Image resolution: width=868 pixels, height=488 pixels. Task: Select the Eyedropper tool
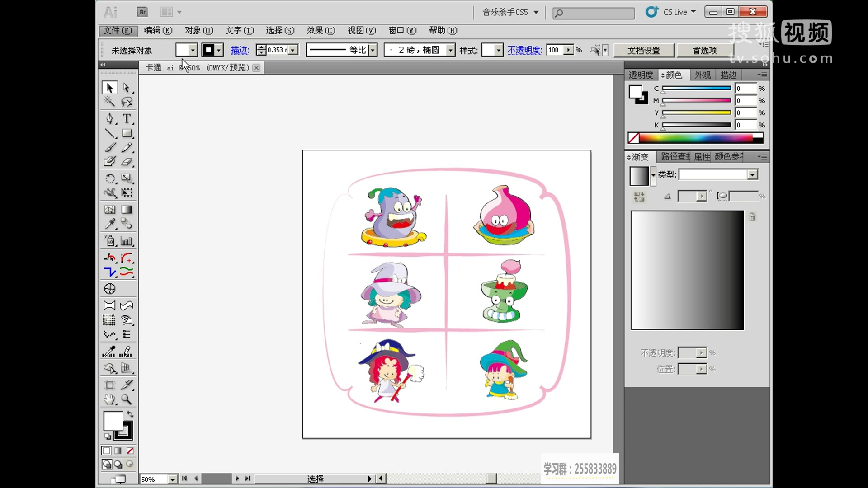pos(109,224)
